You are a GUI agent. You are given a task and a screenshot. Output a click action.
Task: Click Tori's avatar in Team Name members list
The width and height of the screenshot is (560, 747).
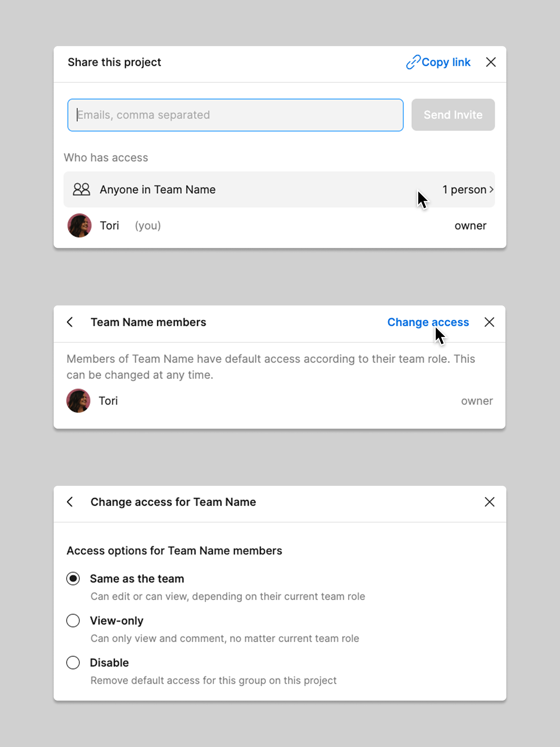[x=78, y=401]
